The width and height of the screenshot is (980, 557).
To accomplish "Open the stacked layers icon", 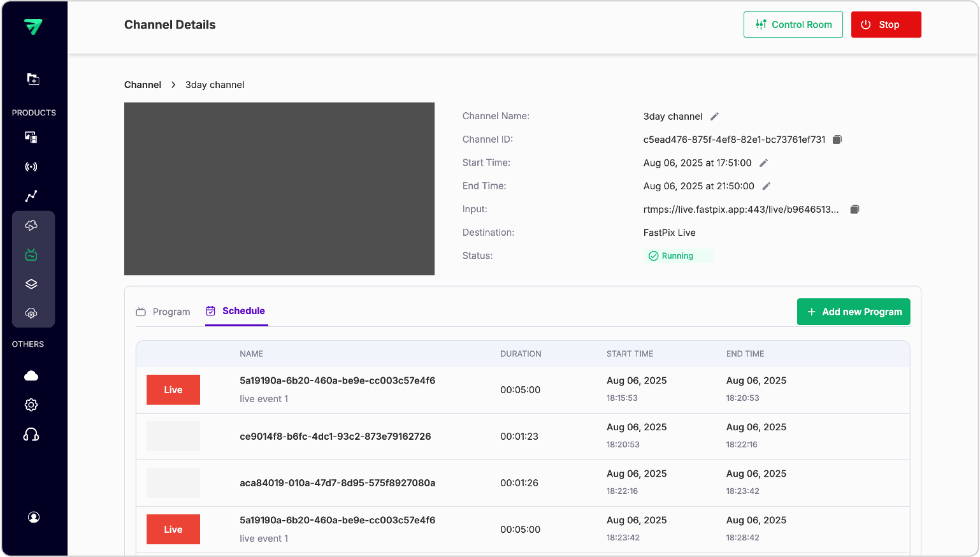I will coord(31,284).
